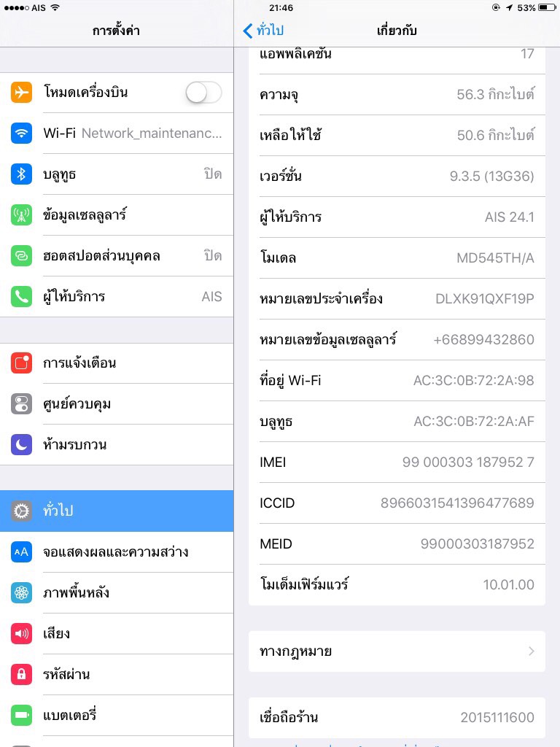
Task: Toggle the Airplane Mode switch
Action: tap(204, 93)
